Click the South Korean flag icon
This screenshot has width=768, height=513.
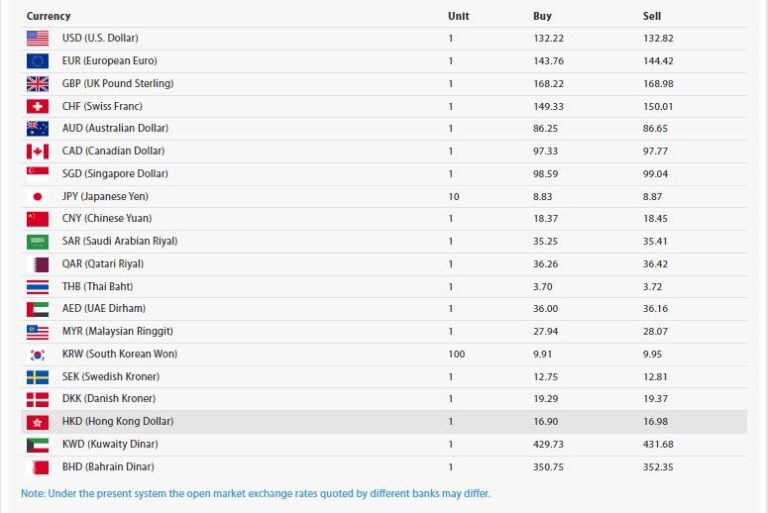(37, 354)
